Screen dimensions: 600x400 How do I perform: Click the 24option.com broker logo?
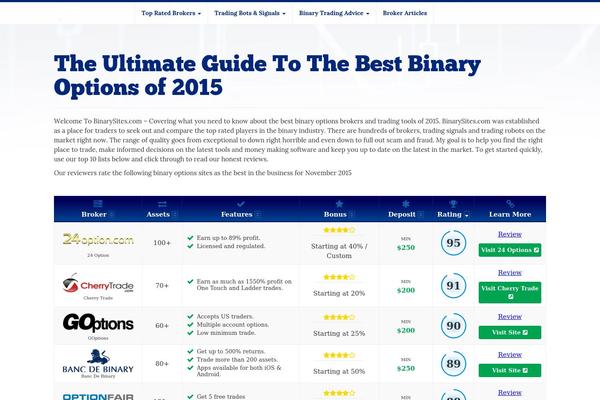pyautogui.click(x=98, y=240)
